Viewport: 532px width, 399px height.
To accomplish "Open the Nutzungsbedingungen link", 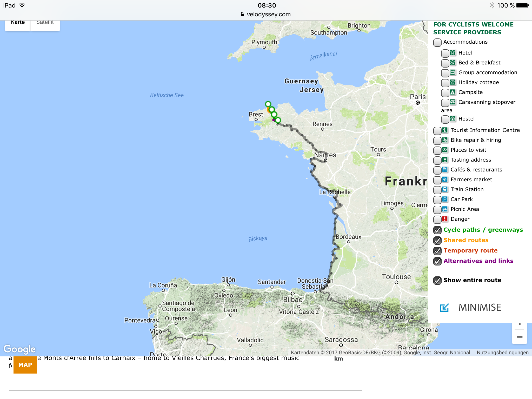I will click(502, 353).
